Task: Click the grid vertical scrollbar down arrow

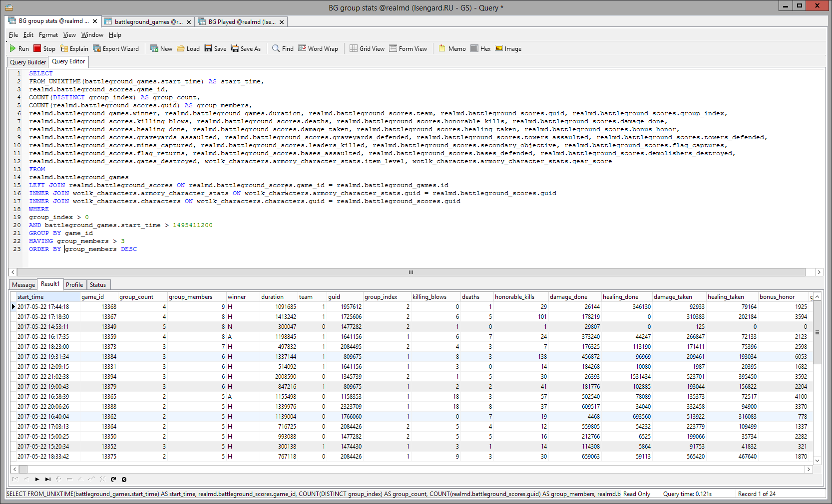Action: point(818,461)
